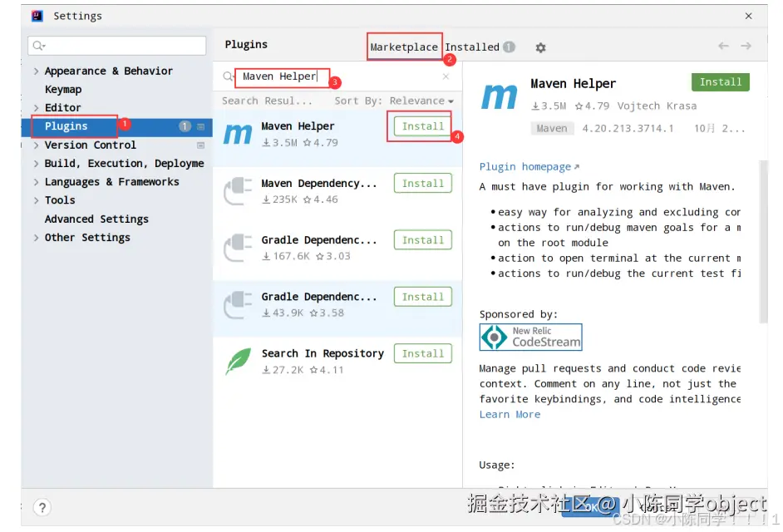Close the Settings dialog window
The image size is (783, 532).
(x=748, y=16)
